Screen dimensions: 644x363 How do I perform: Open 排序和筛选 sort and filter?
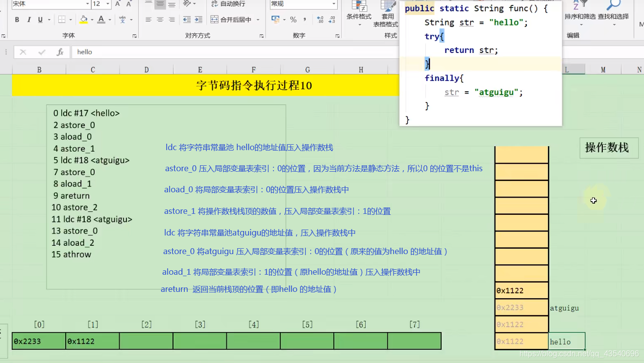click(580, 12)
